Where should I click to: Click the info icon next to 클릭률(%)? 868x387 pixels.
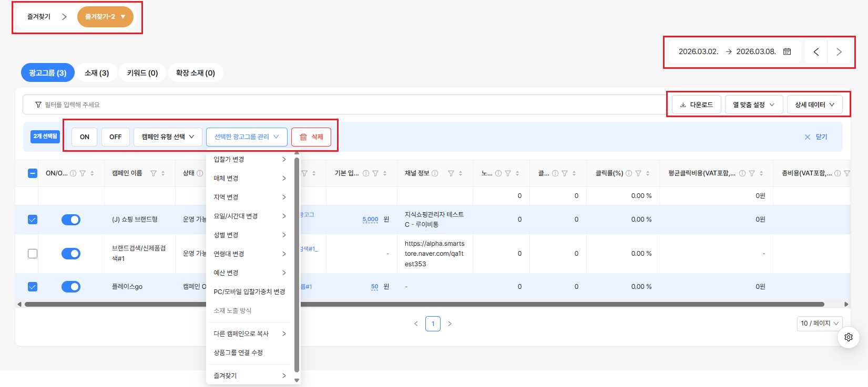(x=629, y=173)
